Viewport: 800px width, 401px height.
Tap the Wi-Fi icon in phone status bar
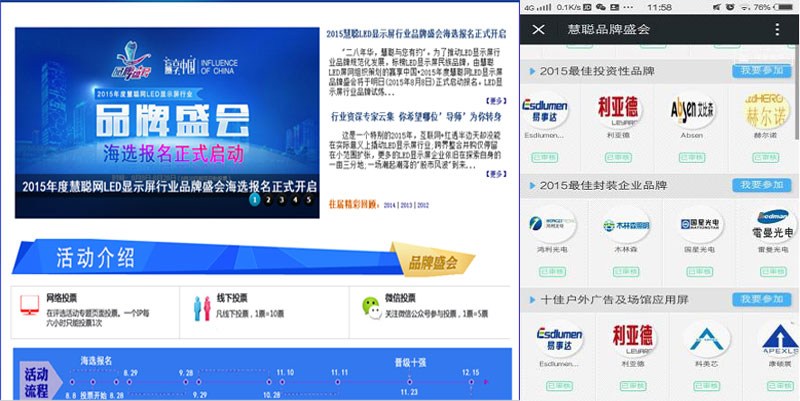(744, 7)
